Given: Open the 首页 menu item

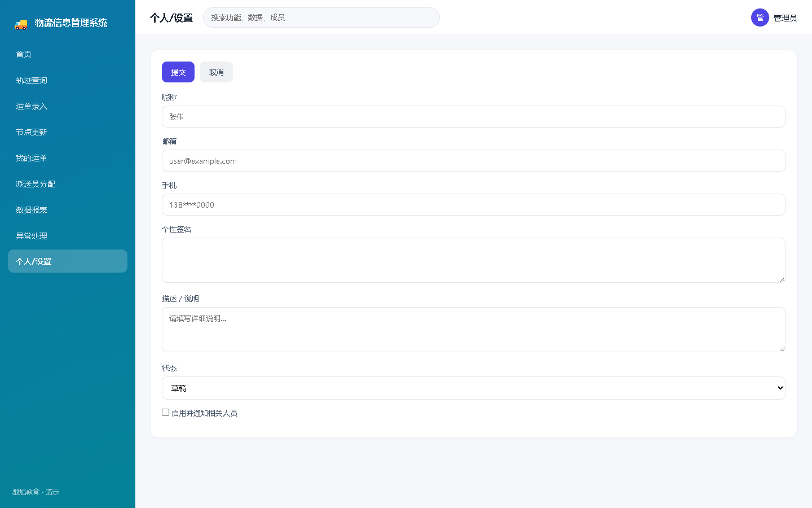Looking at the screenshot, I should pos(68,54).
